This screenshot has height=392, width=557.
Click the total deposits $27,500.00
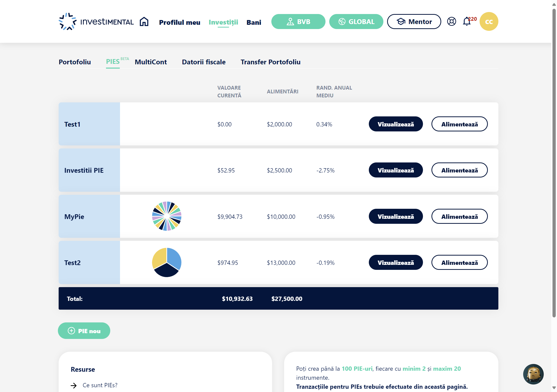287,299
